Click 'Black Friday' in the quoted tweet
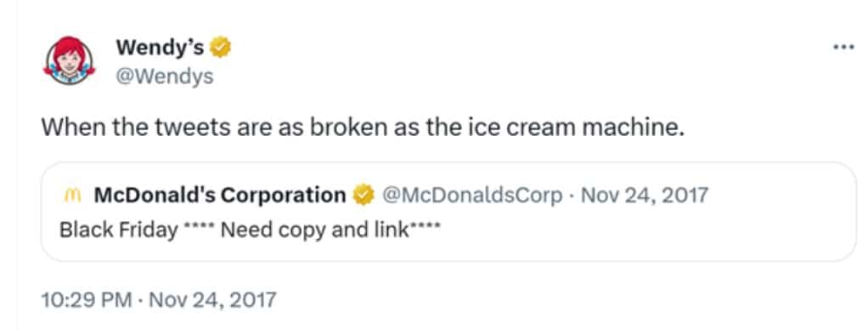The image size is (868, 330). [118, 230]
